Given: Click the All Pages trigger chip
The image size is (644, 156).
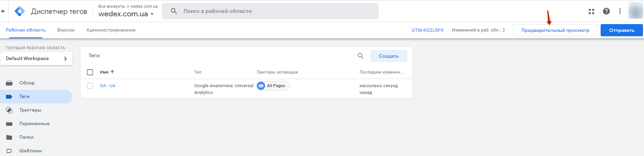Looking at the screenshot, I should (273, 86).
